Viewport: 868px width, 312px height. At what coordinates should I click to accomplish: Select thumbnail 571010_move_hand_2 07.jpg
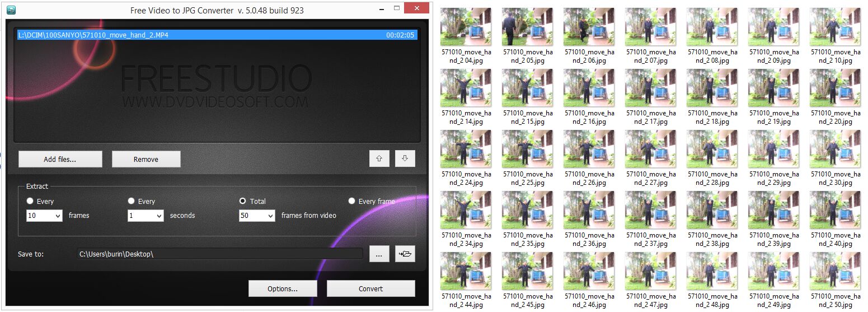coord(651,27)
